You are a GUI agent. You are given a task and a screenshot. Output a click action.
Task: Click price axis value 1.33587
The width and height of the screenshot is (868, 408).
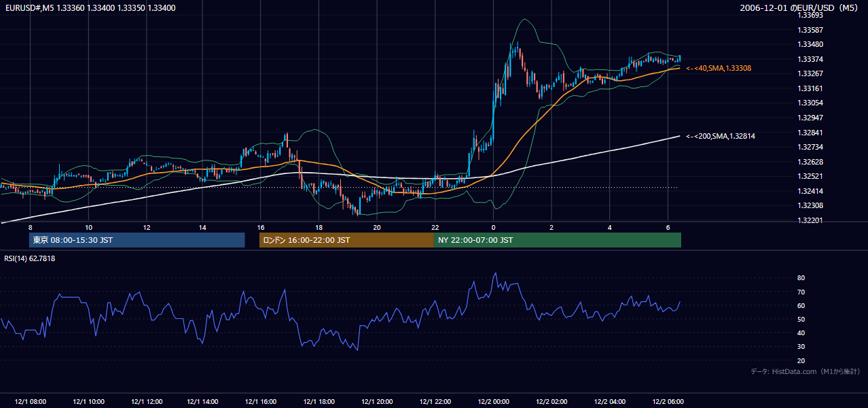(x=810, y=30)
